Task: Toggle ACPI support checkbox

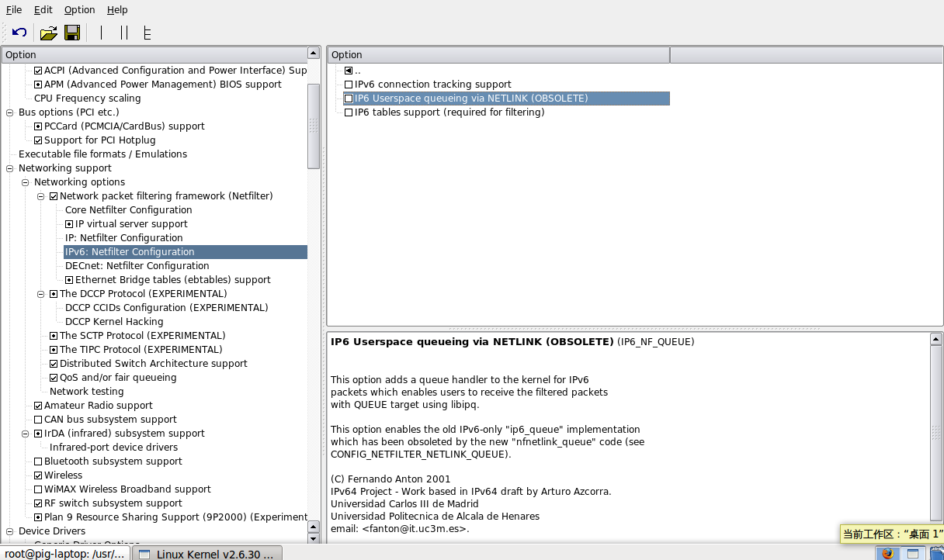Action: coord(38,71)
